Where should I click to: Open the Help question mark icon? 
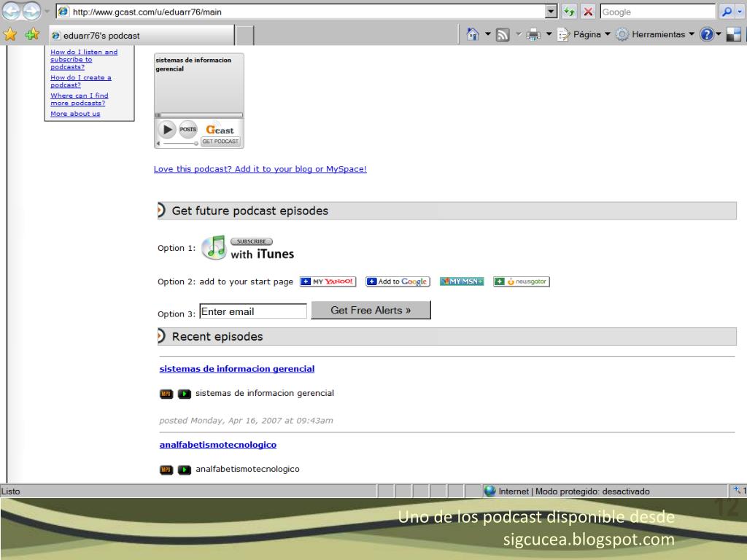point(707,34)
